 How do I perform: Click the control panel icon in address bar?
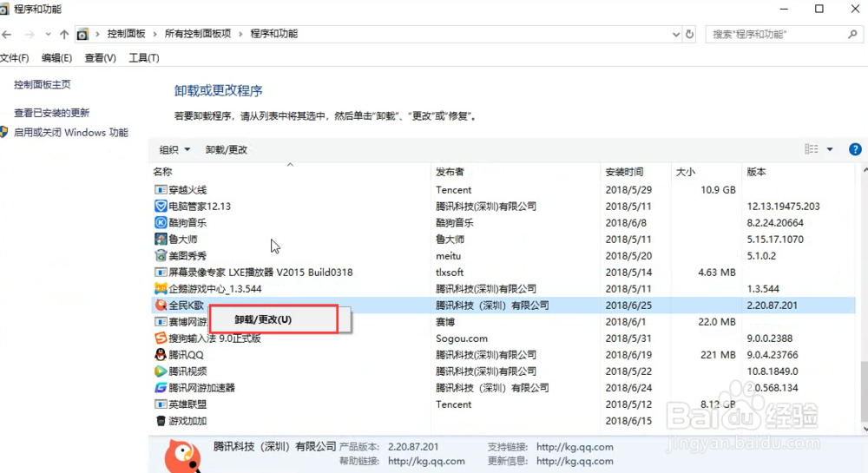click(82, 35)
